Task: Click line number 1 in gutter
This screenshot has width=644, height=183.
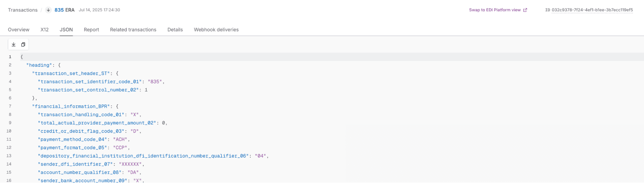Action: (x=10, y=57)
